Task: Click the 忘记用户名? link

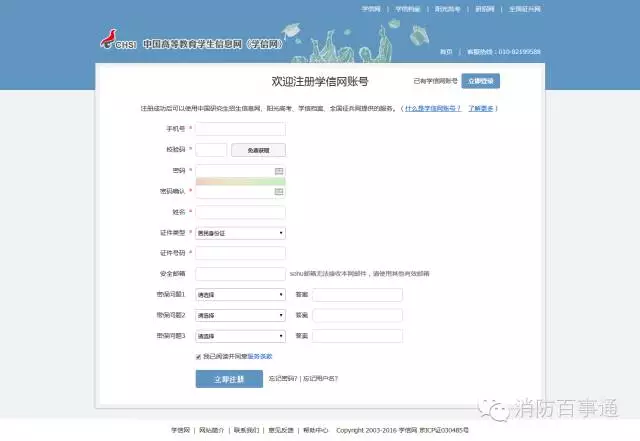Action: tap(320, 379)
